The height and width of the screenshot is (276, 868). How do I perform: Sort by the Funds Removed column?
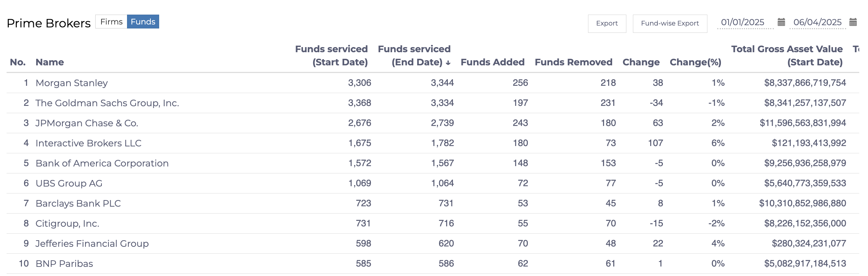[x=573, y=62]
